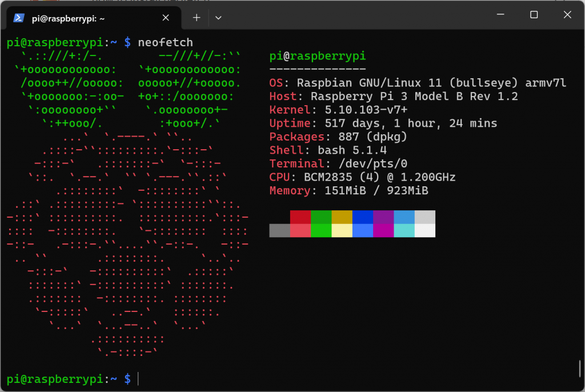This screenshot has height=392, width=585.
Task: Close the Windows Terminal window
Action: 567,15
